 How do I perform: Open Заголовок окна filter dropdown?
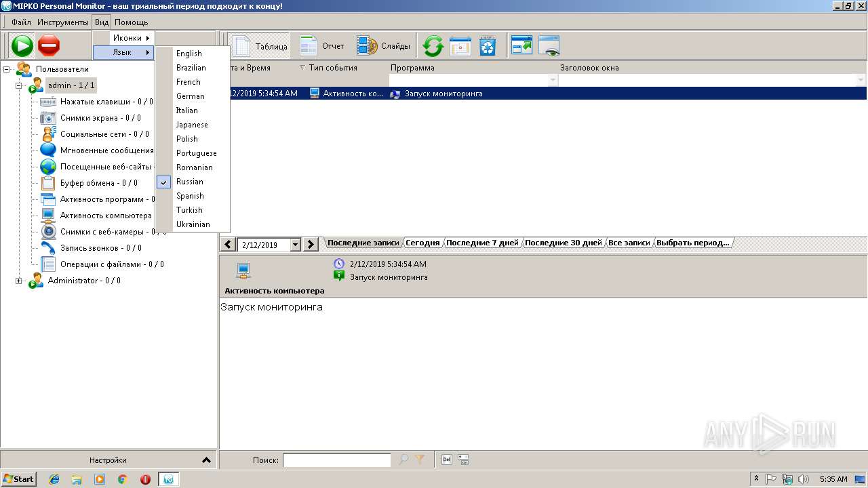tap(861, 81)
